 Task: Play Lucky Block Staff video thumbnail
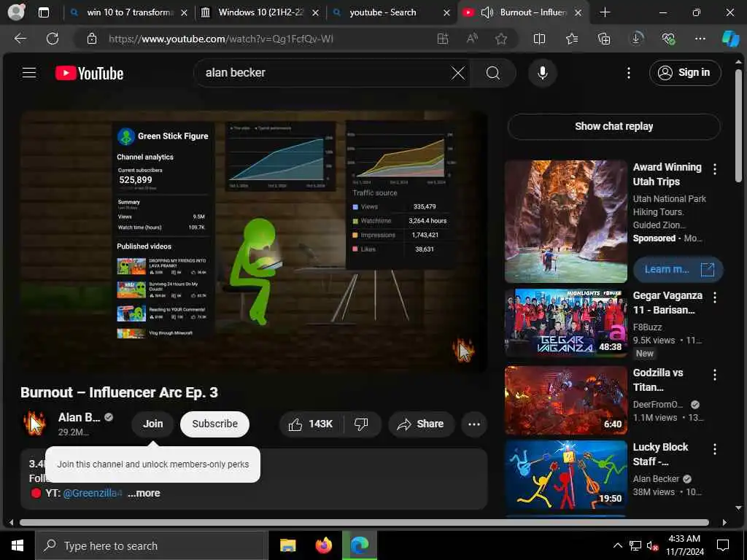(565, 474)
